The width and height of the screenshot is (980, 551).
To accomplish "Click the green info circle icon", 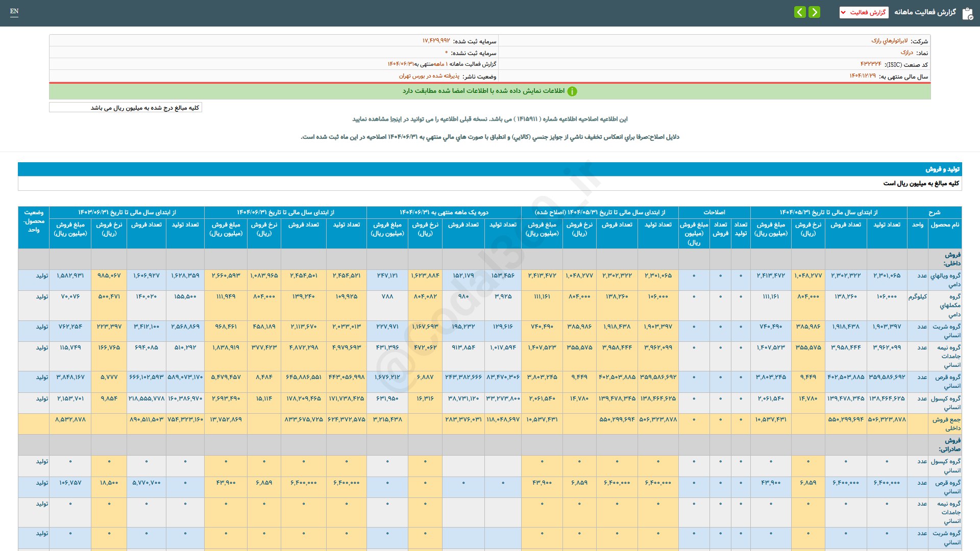I will click(572, 91).
